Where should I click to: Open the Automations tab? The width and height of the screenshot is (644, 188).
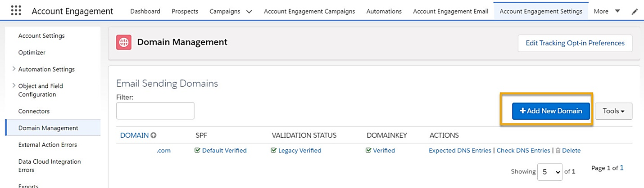coord(384,11)
